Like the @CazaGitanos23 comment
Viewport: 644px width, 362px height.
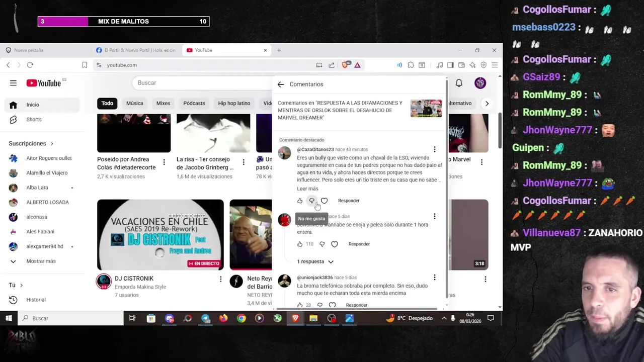coord(300,201)
